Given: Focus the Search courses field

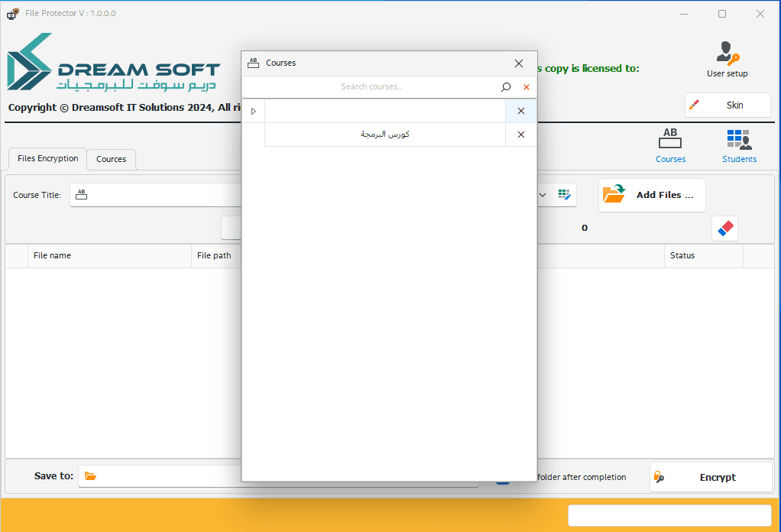Looking at the screenshot, I should tap(371, 87).
